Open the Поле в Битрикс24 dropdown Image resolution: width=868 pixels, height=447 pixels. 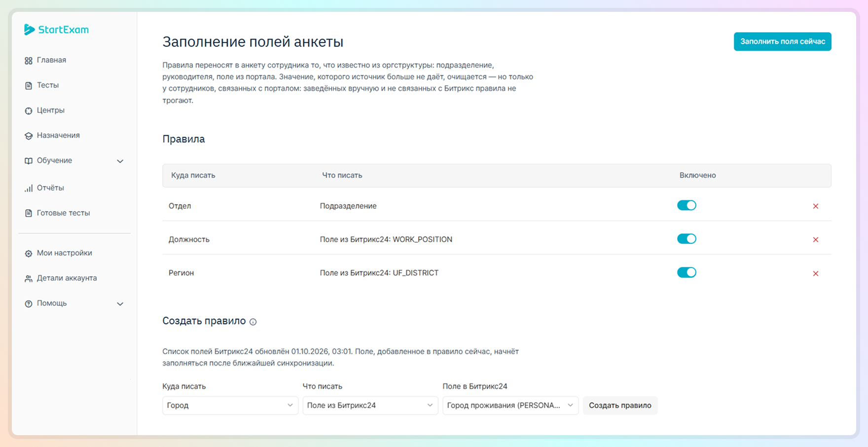[x=510, y=406]
